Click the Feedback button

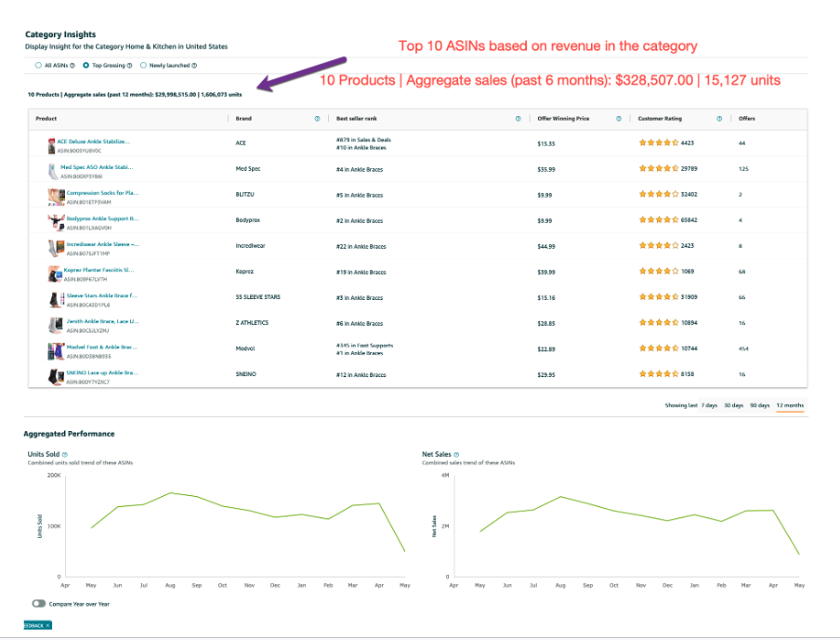(x=37, y=625)
